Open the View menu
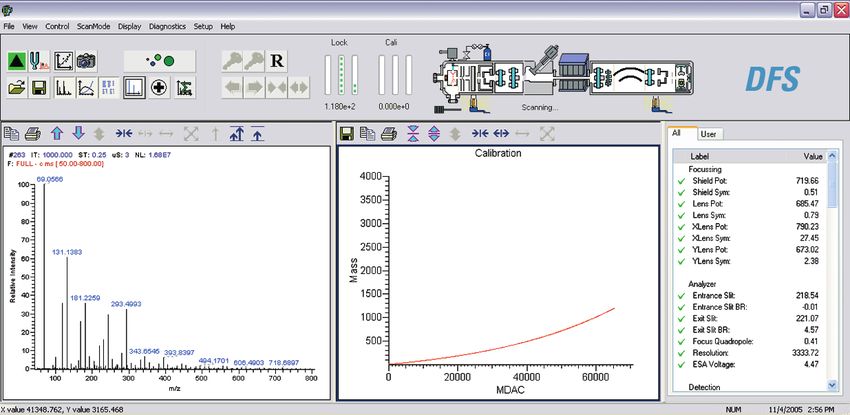The width and height of the screenshot is (850, 415). tap(30, 26)
